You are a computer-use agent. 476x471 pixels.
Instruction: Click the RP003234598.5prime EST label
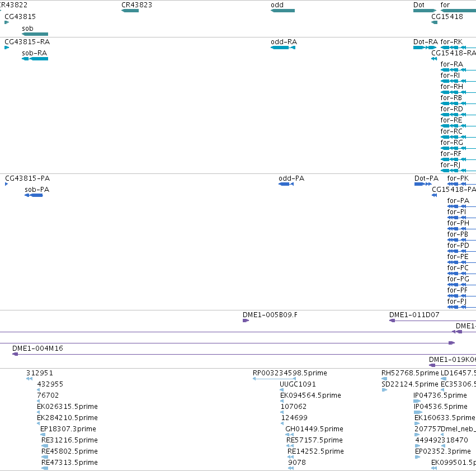(x=290, y=373)
